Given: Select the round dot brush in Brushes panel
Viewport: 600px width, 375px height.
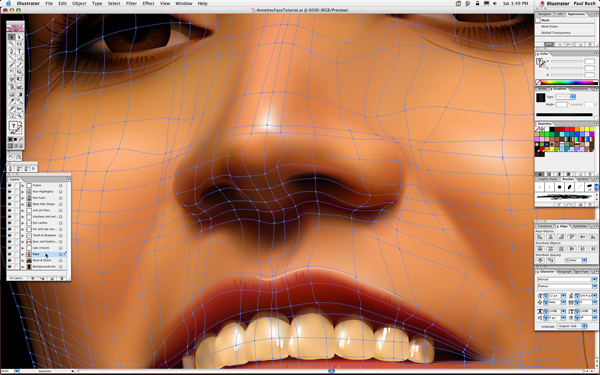Looking at the screenshot, I should [x=559, y=187].
